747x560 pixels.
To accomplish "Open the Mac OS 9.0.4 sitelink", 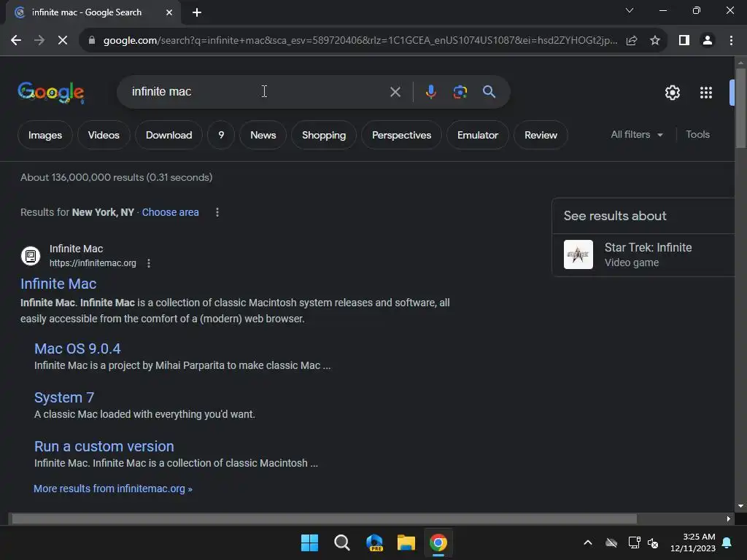I will 77,349.
